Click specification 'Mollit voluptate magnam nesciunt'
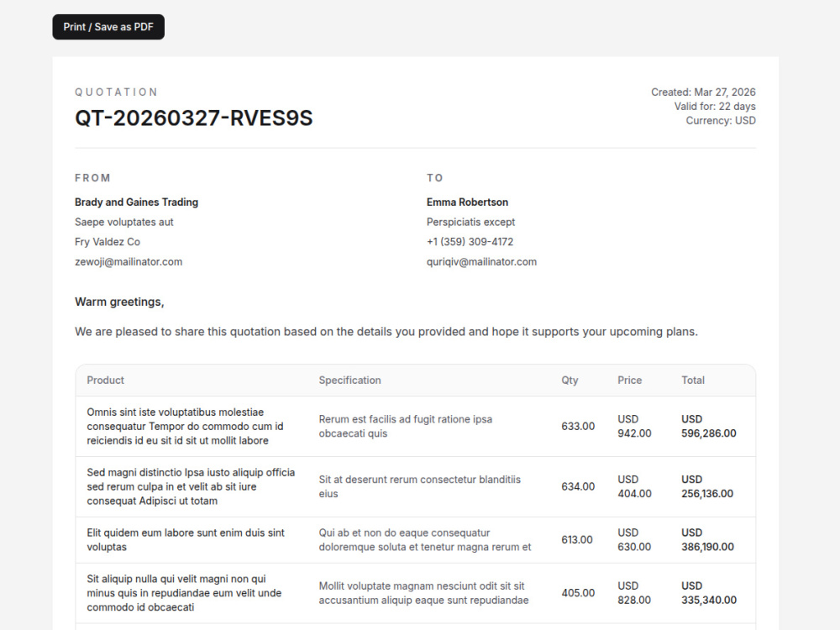Image resolution: width=840 pixels, height=630 pixels. [423, 593]
